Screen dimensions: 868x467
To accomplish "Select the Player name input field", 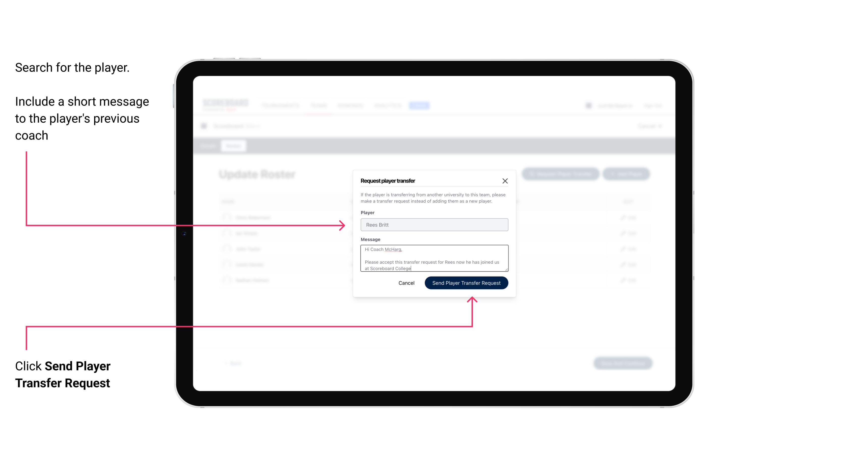I will 433,225.
